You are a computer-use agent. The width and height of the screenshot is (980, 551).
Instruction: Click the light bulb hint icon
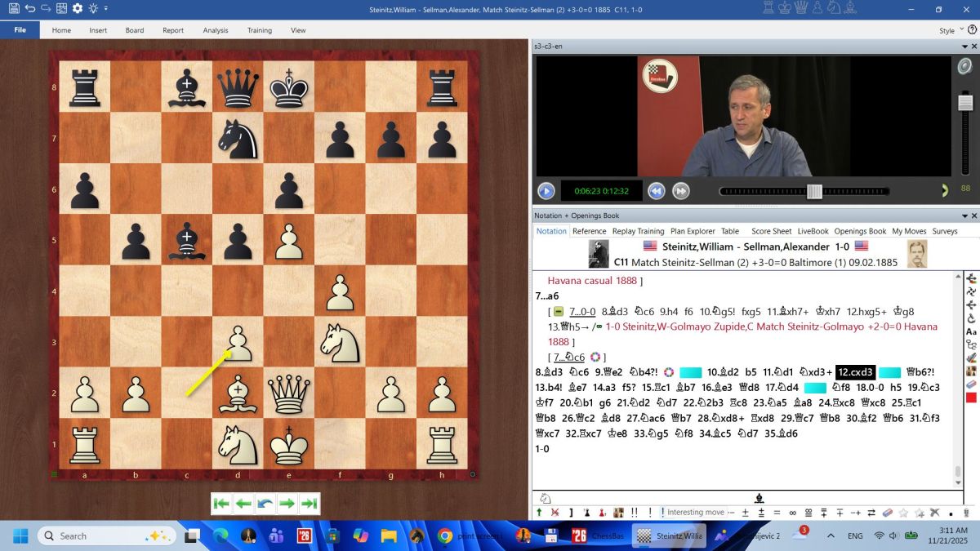point(93,8)
